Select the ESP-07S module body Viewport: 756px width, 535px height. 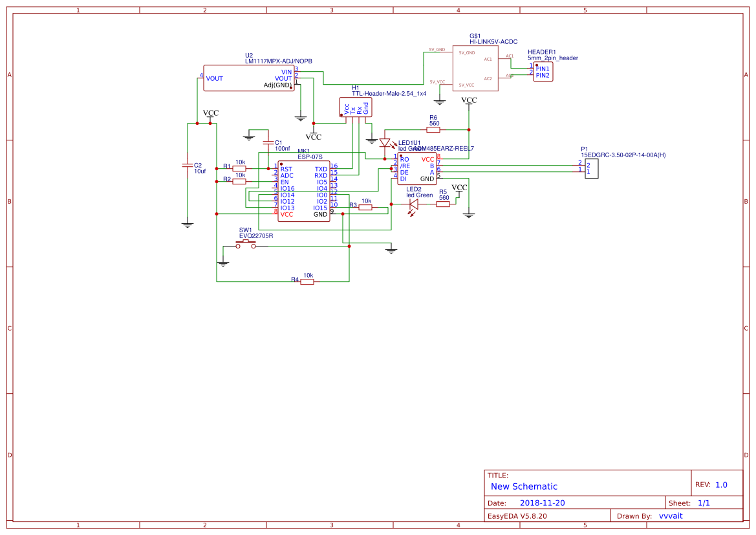[303, 191]
